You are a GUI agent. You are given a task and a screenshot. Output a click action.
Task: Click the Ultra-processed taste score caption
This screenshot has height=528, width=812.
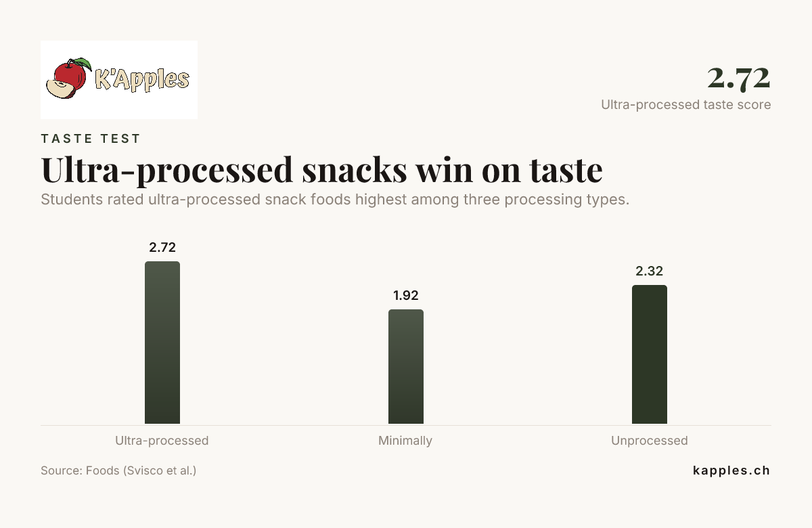pyautogui.click(x=686, y=105)
